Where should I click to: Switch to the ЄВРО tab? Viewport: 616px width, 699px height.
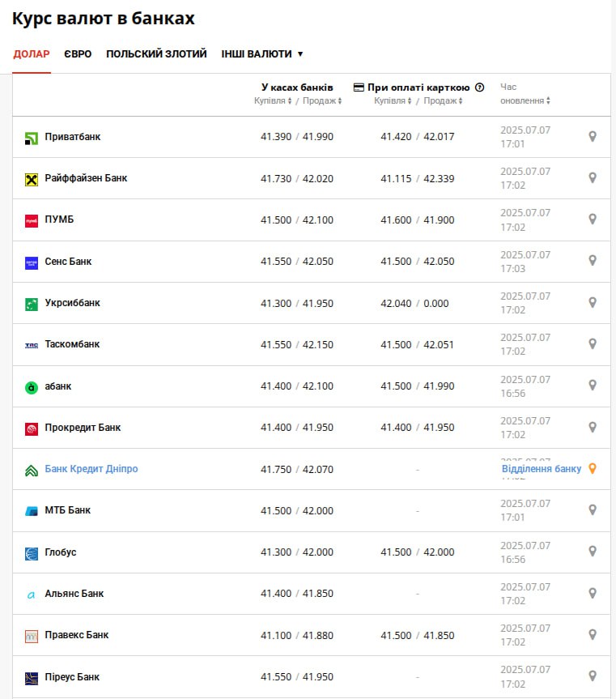click(x=78, y=54)
